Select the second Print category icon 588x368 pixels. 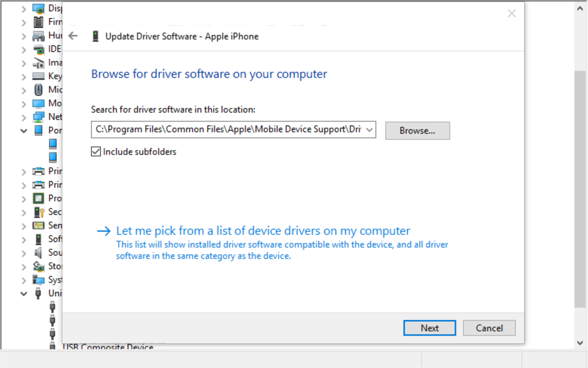pos(38,185)
